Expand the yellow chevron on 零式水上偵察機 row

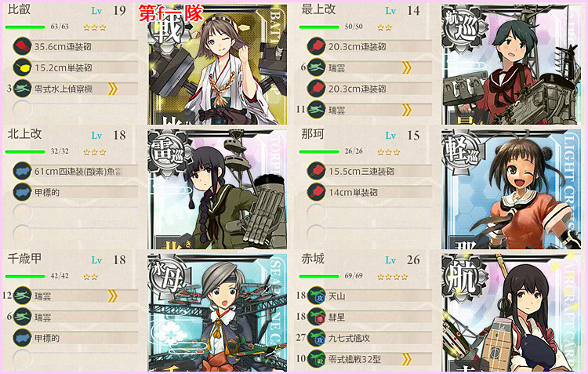pos(112,89)
